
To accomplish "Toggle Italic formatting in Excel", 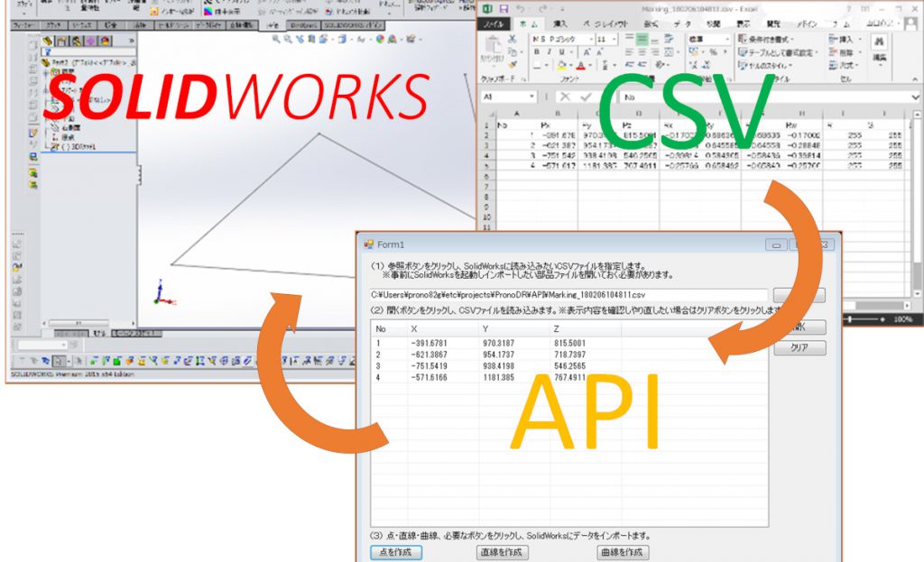I will [550, 52].
